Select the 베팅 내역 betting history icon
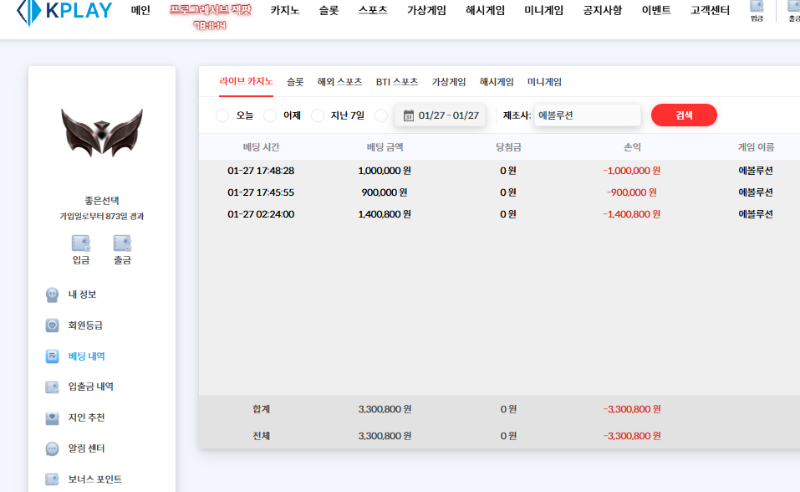Image resolution: width=800 pixels, height=492 pixels. [x=52, y=356]
